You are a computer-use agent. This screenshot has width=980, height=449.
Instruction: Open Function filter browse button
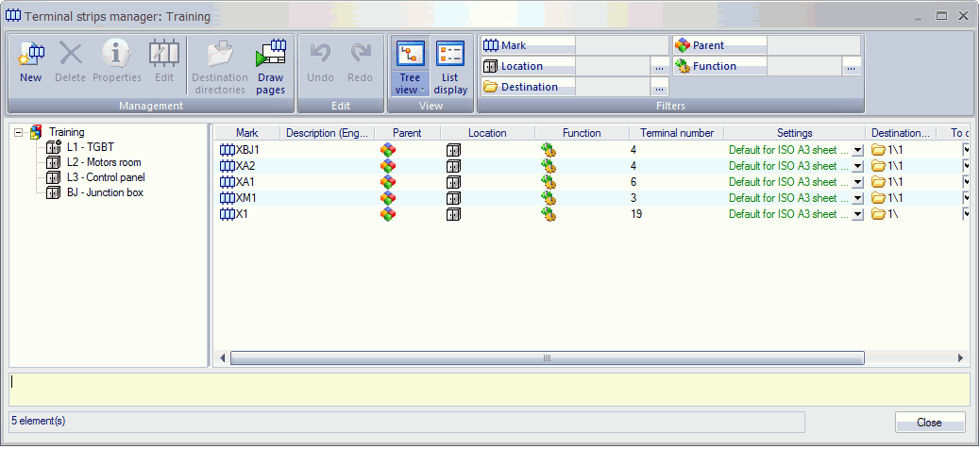point(852,67)
